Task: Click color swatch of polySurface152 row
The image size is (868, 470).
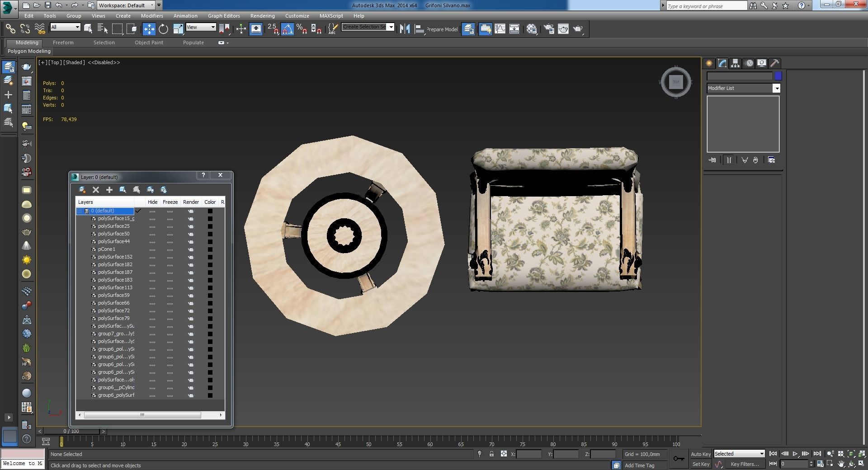Action: coord(210,257)
